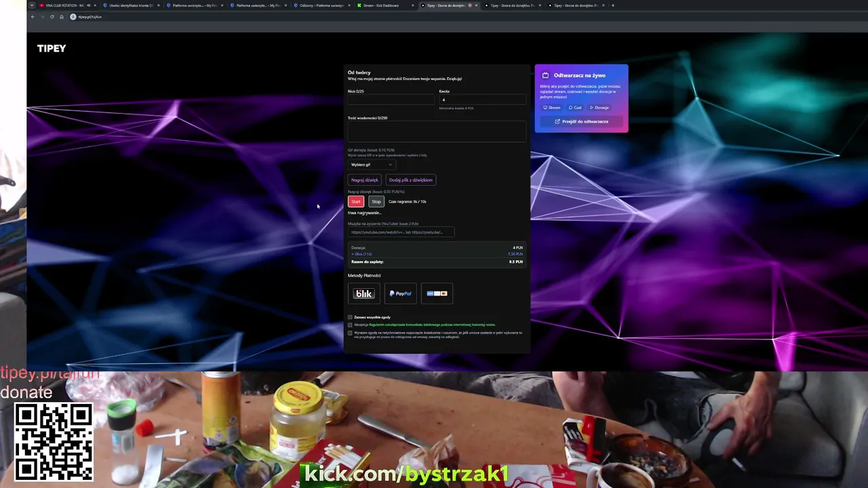View site information for tipey.pl
This screenshot has width=868, height=488.
[x=73, y=17]
